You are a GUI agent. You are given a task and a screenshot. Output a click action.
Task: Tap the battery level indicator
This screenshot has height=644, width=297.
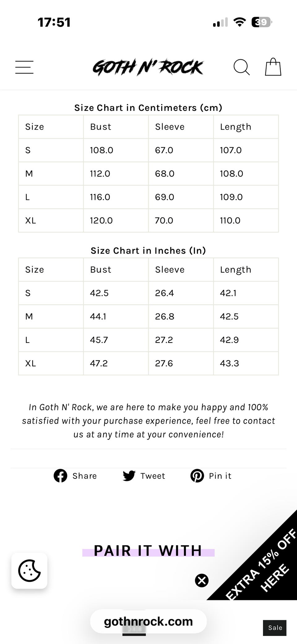tap(262, 22)
